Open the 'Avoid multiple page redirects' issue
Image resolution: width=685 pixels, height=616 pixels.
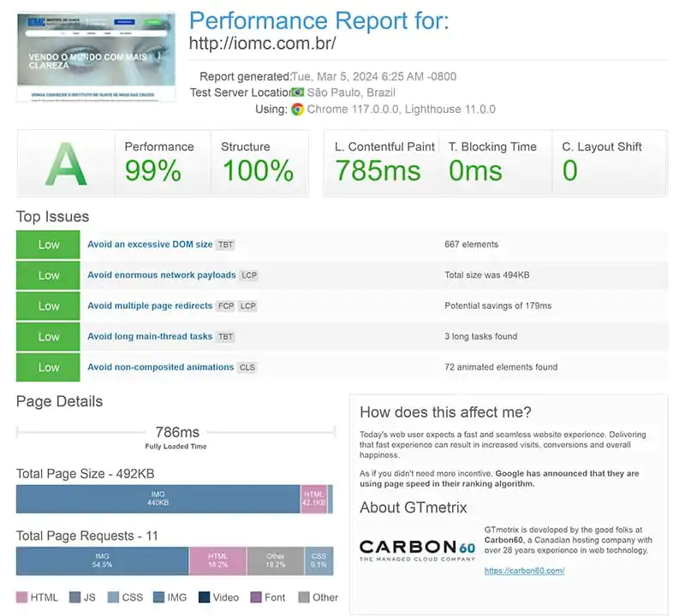click(150, 306)
